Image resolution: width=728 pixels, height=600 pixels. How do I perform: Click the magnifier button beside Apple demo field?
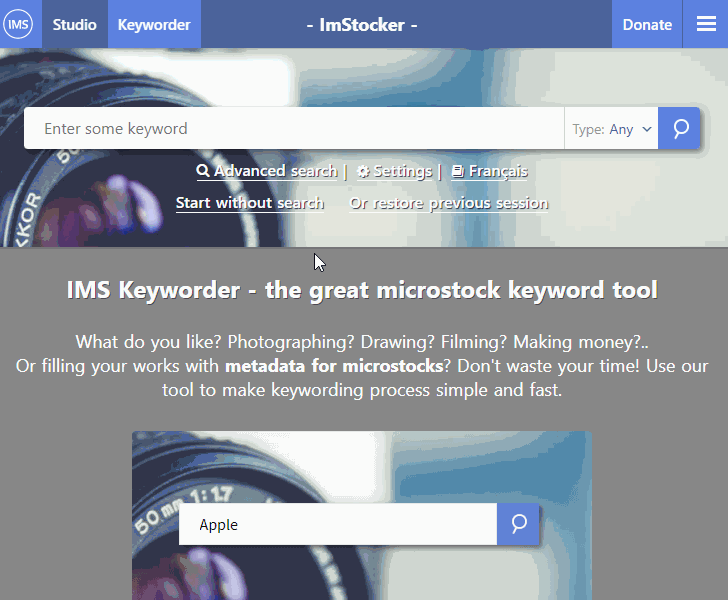tap(518, 524)
